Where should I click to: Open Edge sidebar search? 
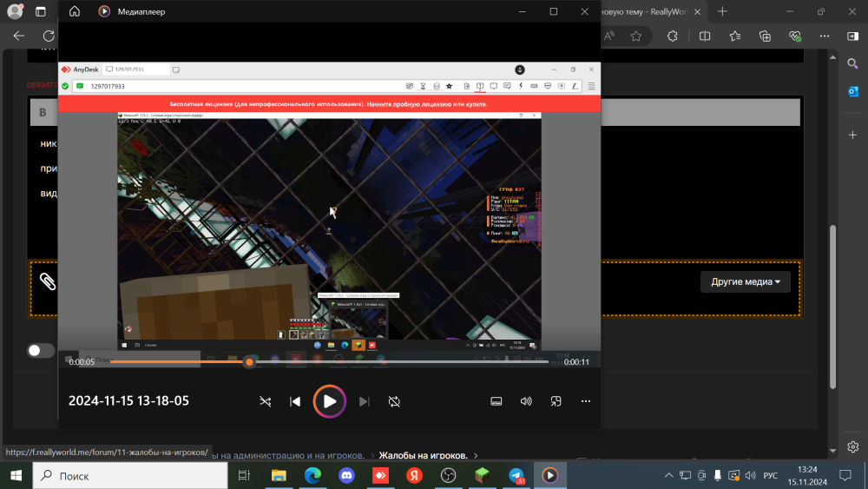pos(852,64)
